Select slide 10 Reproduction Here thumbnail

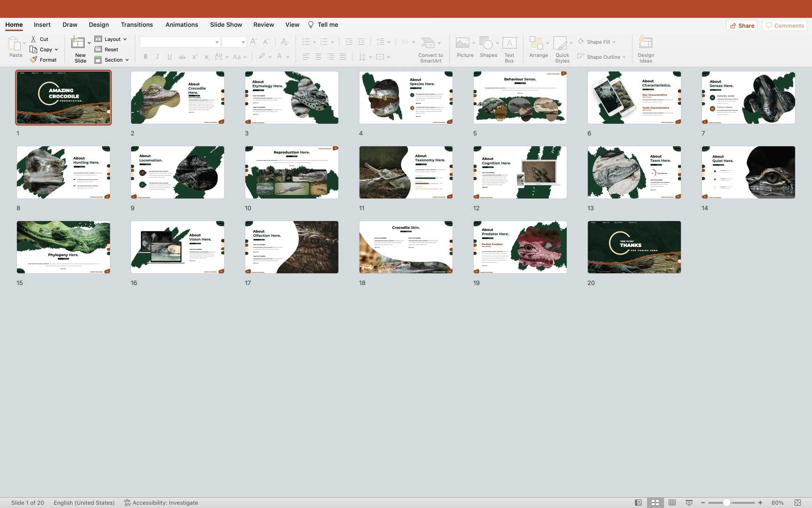291,172
